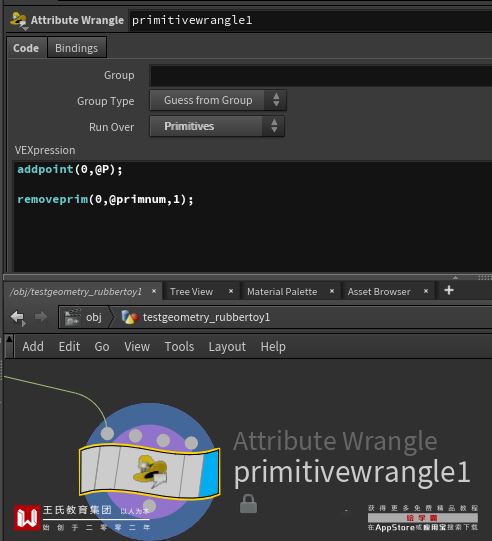Click the addpoint line in VEXpression editor

[70, 169]
